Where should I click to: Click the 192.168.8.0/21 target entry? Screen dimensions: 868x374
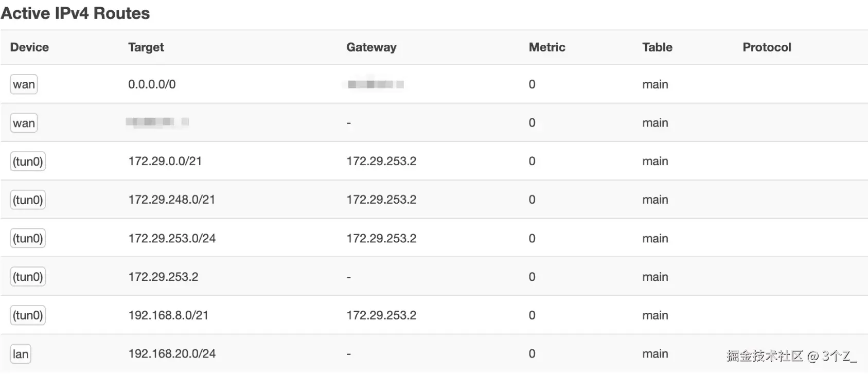(168, 315)
